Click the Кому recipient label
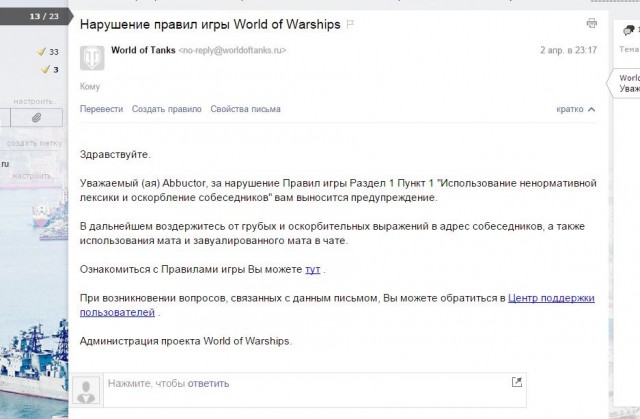This screenshot has height=419, width=640. (x=90, y=86)
